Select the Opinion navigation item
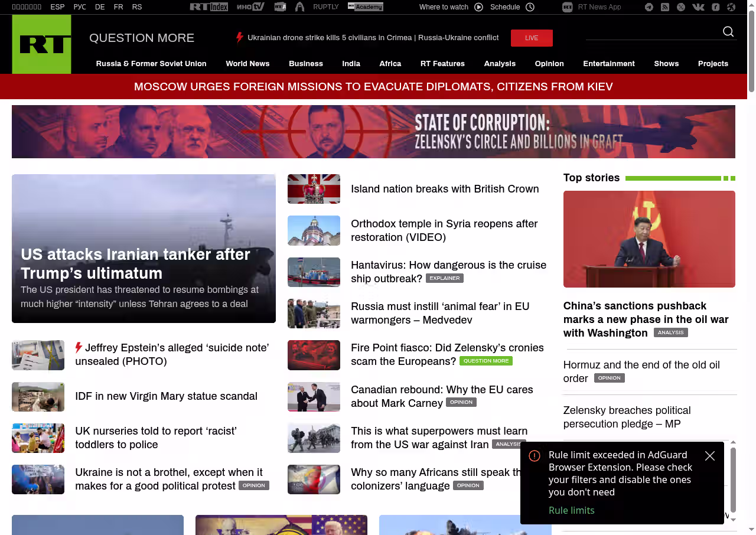This screenshot has height=535, width=756. tap(549, 64)
